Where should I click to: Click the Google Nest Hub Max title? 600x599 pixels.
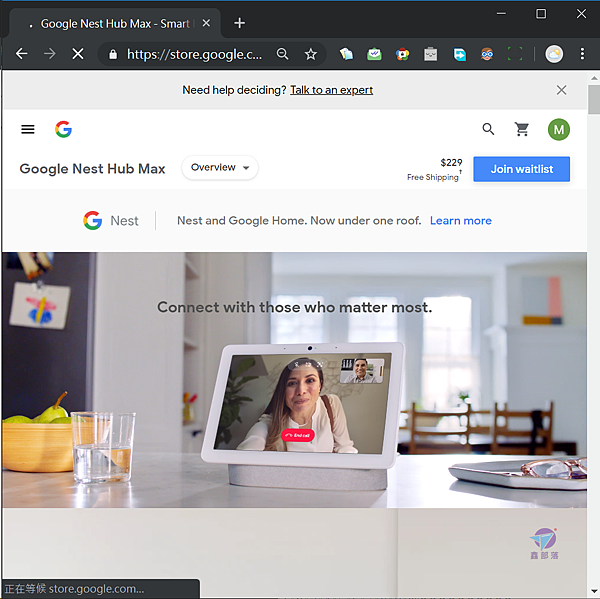(x=92, y=169)
